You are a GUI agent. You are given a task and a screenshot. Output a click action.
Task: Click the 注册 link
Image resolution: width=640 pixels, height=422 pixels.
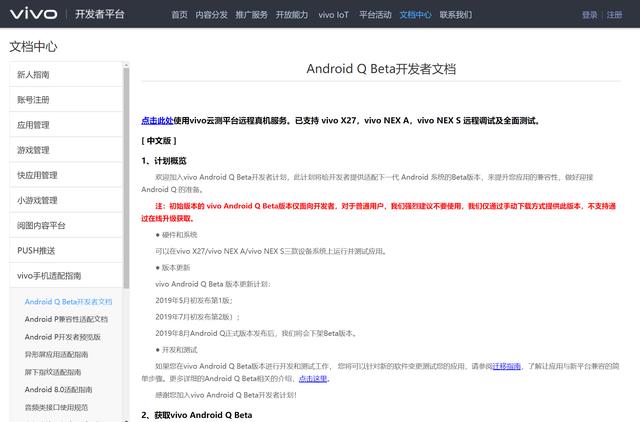[x=614, y=15]
